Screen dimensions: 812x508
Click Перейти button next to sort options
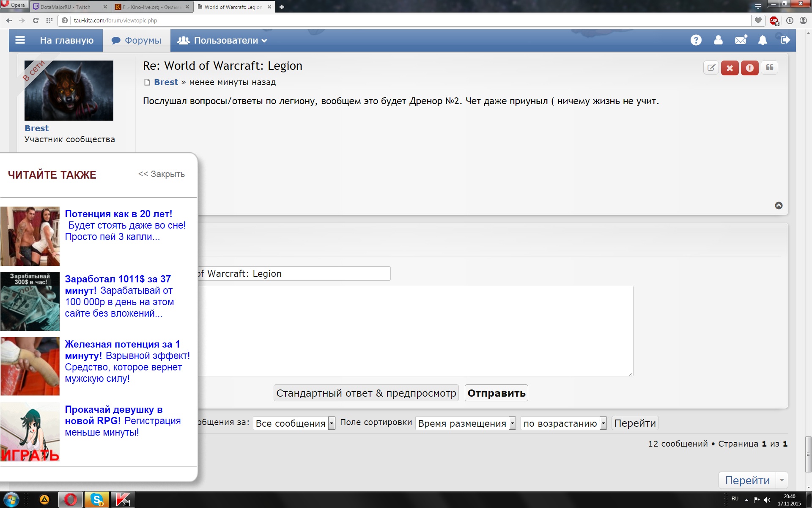(635, 423)
